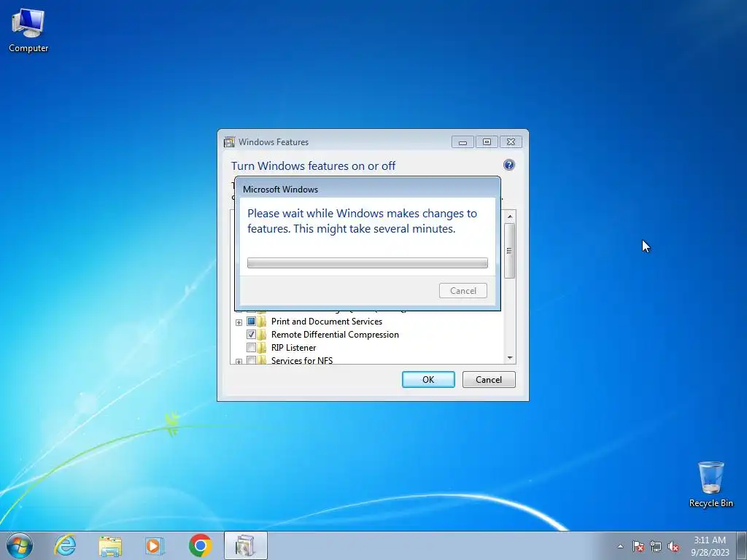Launch Windows Media Player from the taskbar

pyautogui.click(x=155, y=545)
